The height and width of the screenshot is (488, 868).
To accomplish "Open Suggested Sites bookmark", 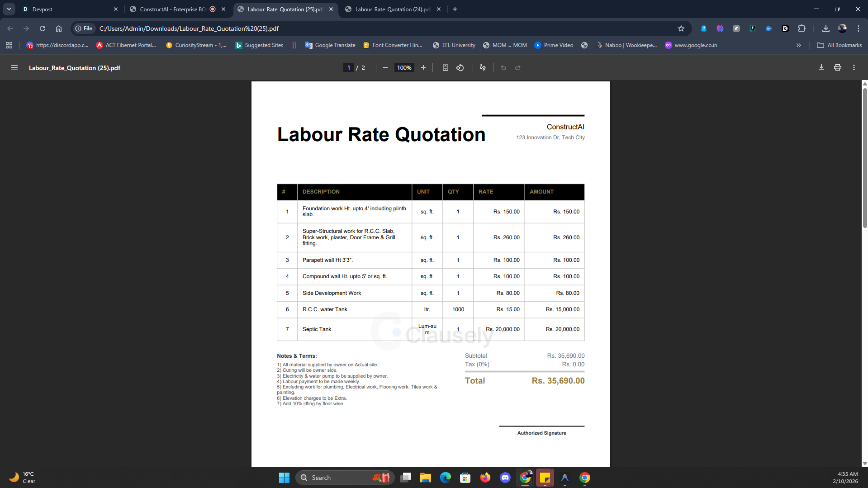I will [x=260, y=45].
